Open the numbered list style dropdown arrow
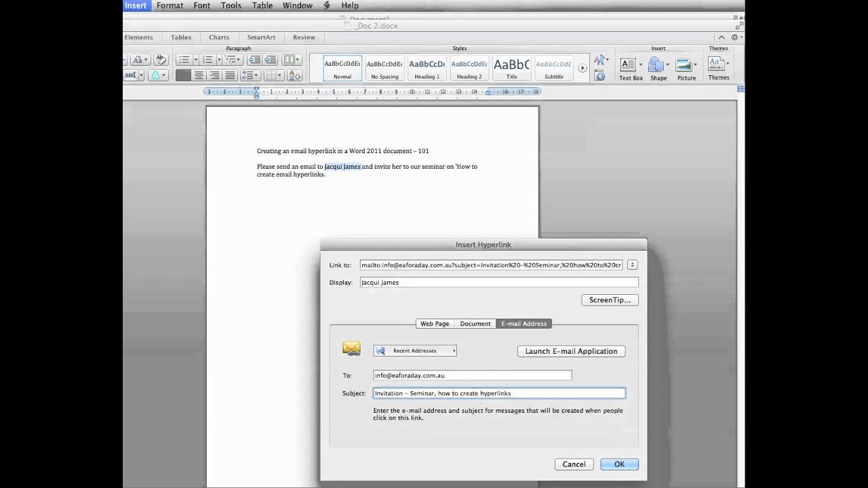This screenshot has height=488, width=868. pyautogui.click(x=219, y=60)
